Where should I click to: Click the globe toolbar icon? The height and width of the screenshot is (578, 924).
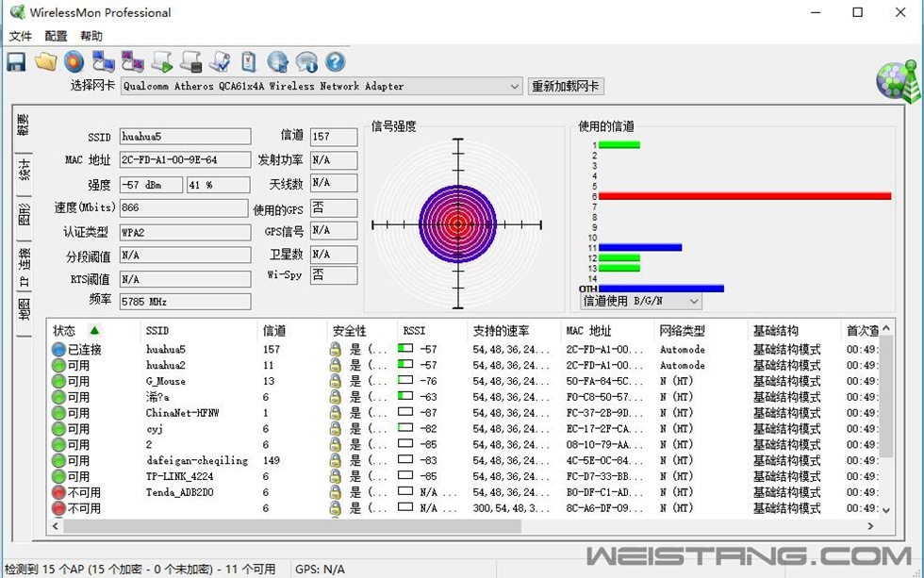[x=277, y=62]
